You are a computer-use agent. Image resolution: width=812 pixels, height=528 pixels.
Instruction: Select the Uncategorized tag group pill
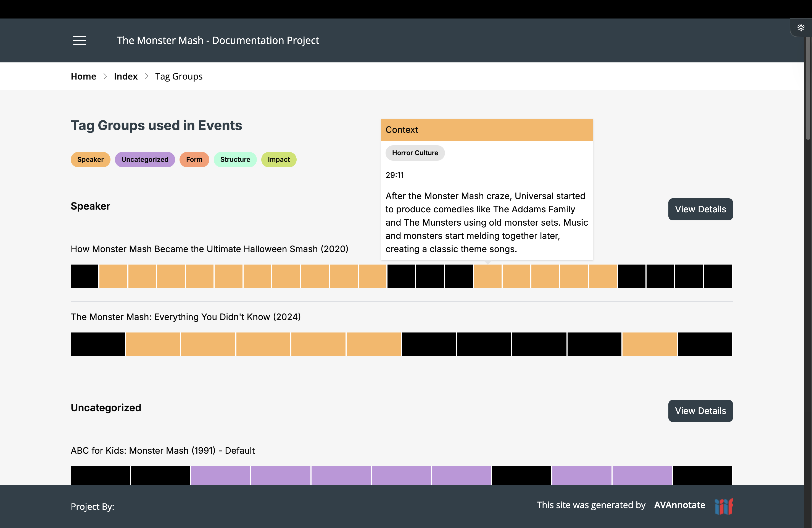[145, 160]
